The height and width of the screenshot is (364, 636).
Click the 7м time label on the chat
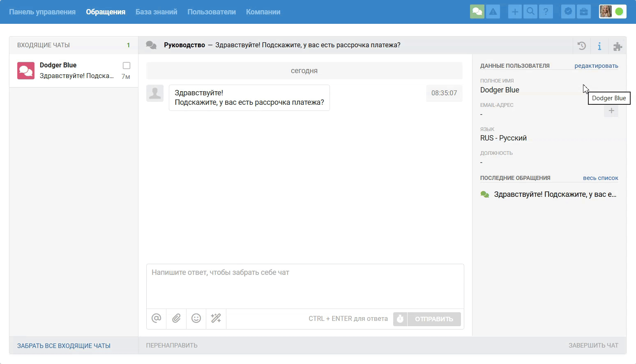click(x=126, y=76)
